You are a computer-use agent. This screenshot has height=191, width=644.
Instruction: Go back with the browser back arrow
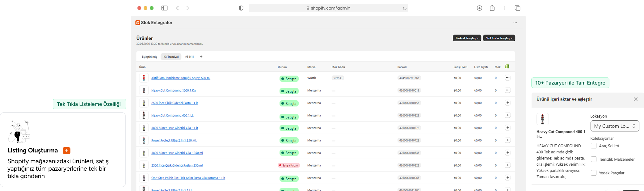point(178,8)
